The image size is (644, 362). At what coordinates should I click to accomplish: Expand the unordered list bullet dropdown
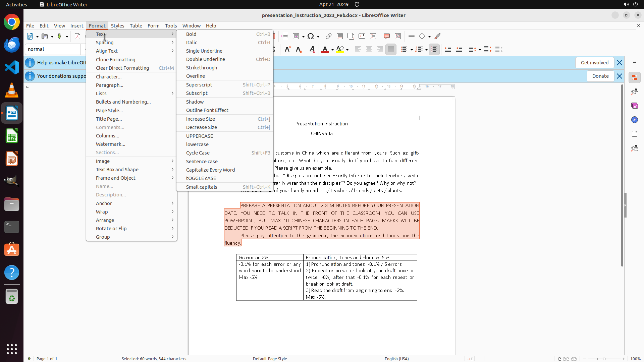(x=412, y=50)
